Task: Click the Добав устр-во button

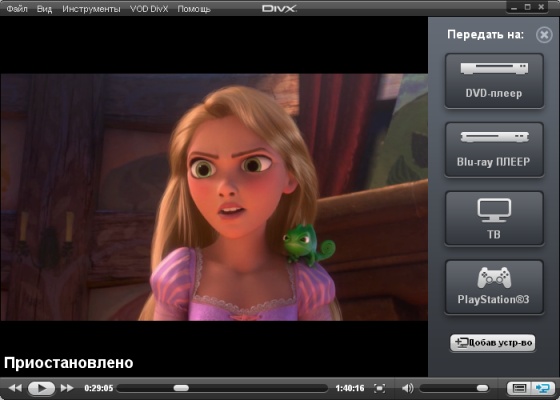Action: click(x=493, y=343)
